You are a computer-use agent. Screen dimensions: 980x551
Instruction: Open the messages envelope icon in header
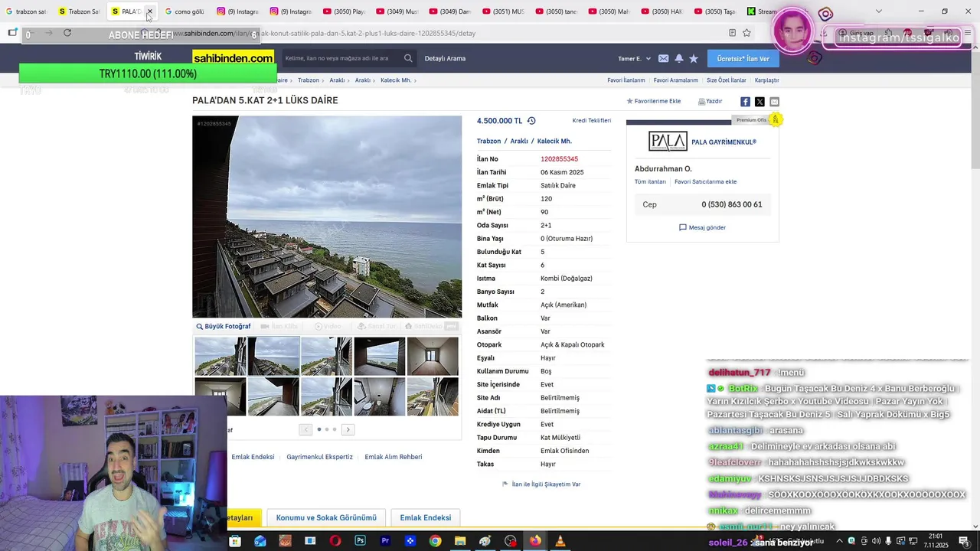(663, 58)
